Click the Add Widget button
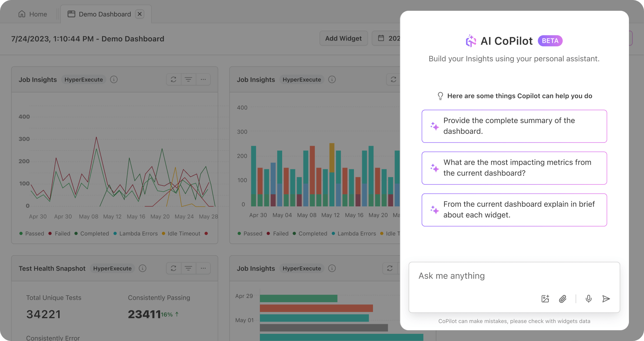 pos(343,38)
